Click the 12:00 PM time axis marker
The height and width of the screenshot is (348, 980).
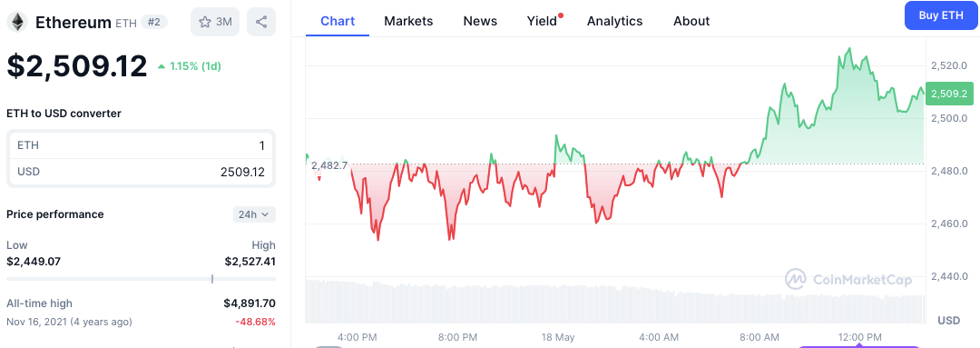point(859,337)
